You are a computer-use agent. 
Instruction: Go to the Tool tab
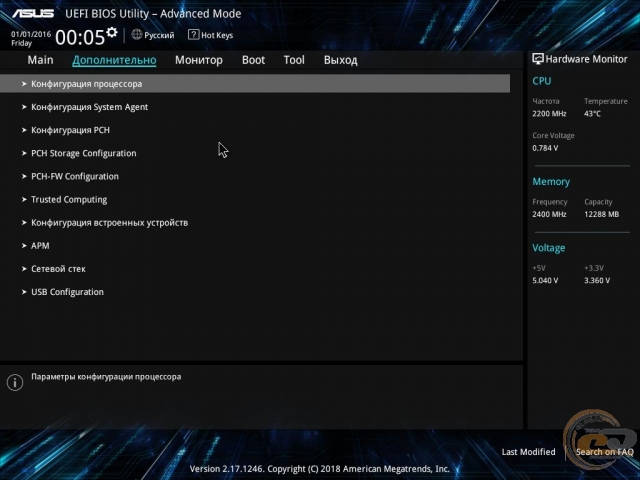(294, 60)
